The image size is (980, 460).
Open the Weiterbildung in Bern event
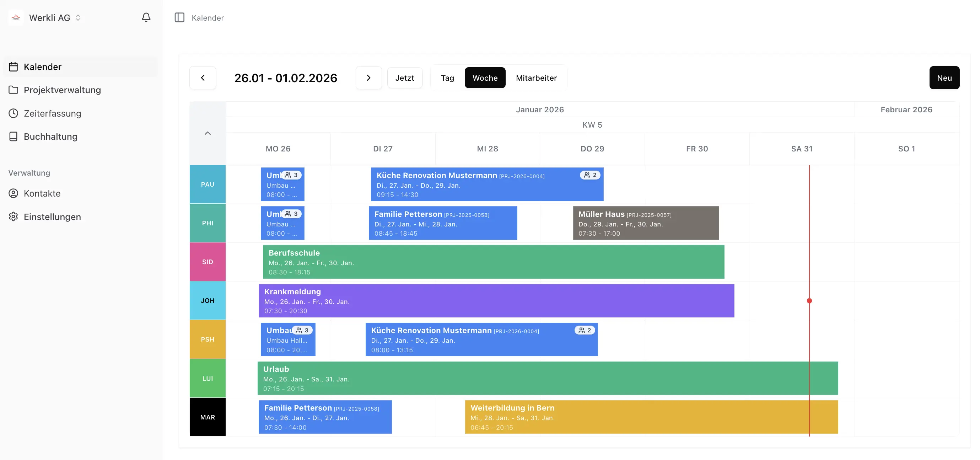click(651, 417)
